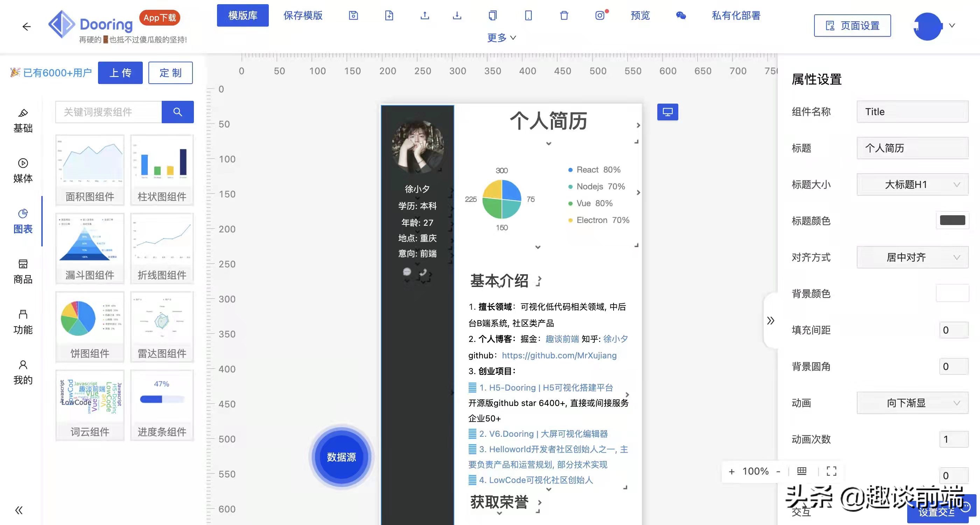Click the 定制 button
Image resolution: width=980 pixels, height=525 pixels.
[170, 73]
